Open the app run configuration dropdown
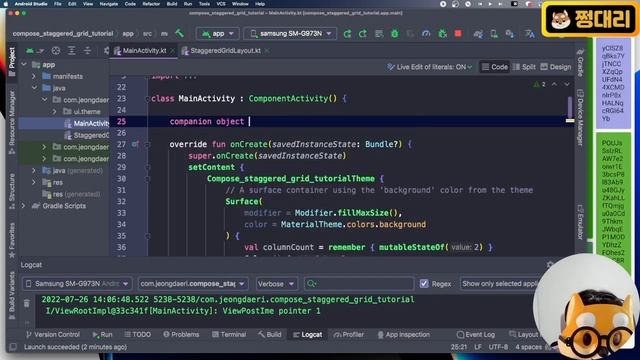 click(x=218, y=33)
